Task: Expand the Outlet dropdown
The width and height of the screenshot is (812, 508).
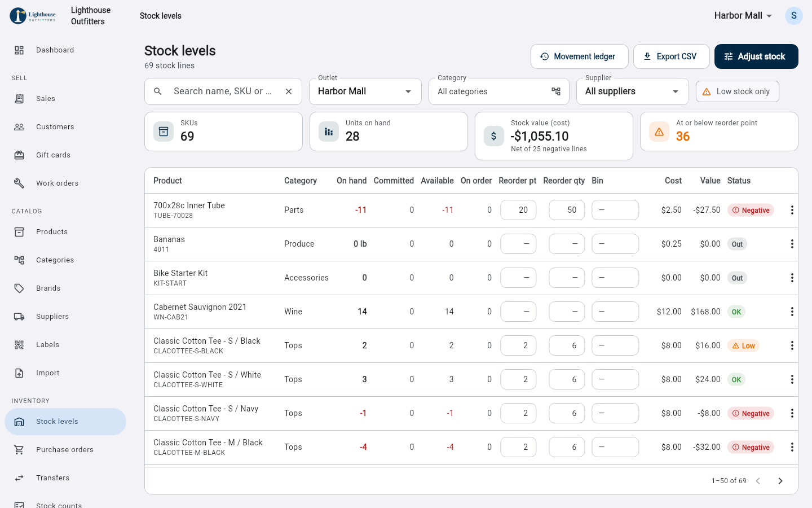Action: pos(365,91)
